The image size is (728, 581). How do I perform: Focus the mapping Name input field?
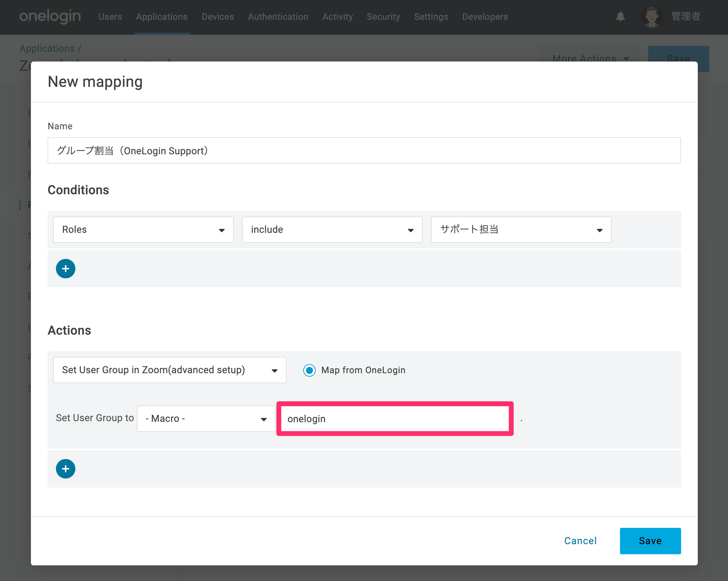(x=364, y=150)
